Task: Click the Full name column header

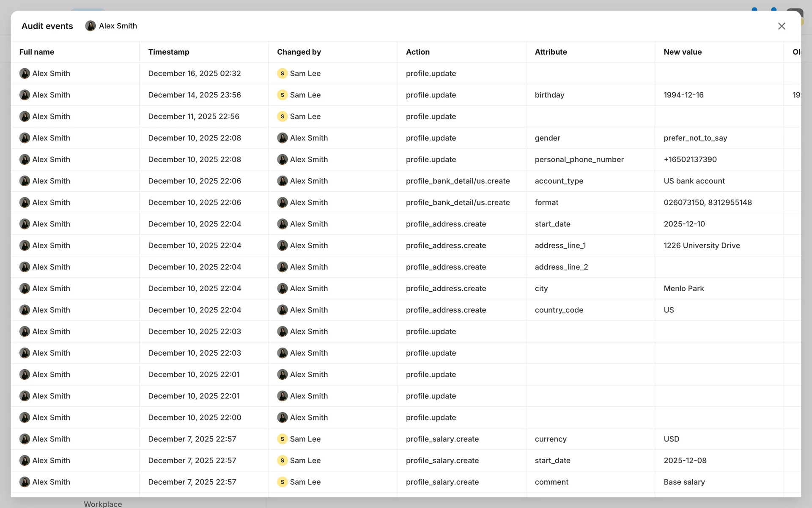Action: tap(37, 52)
